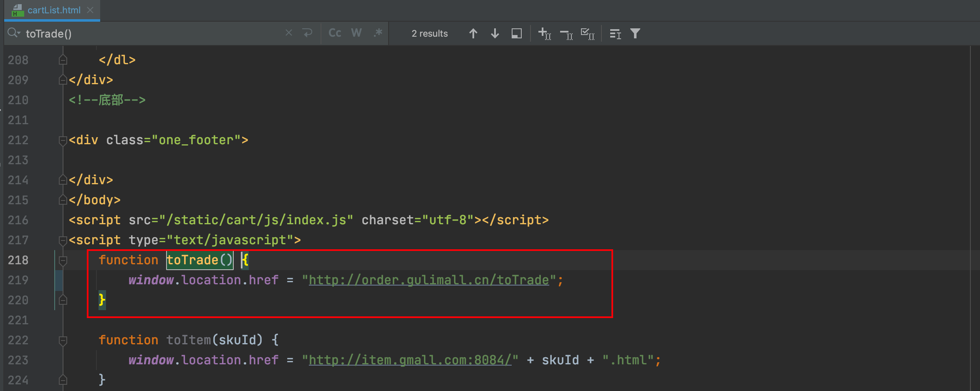Image resolution: width=980 pixels, height=391 pixels.
Task: Collapse fold marker on line 208
Action: [x=63, y=60]
